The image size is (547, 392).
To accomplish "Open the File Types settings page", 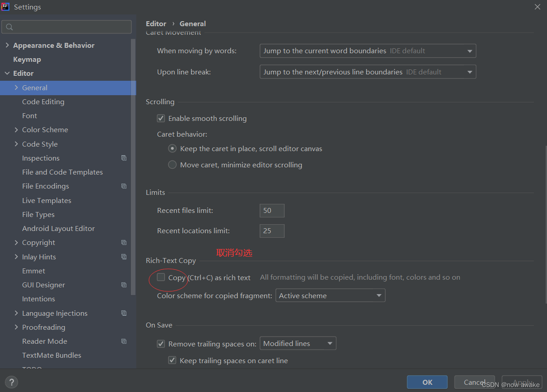I will [x=38, y=214].
